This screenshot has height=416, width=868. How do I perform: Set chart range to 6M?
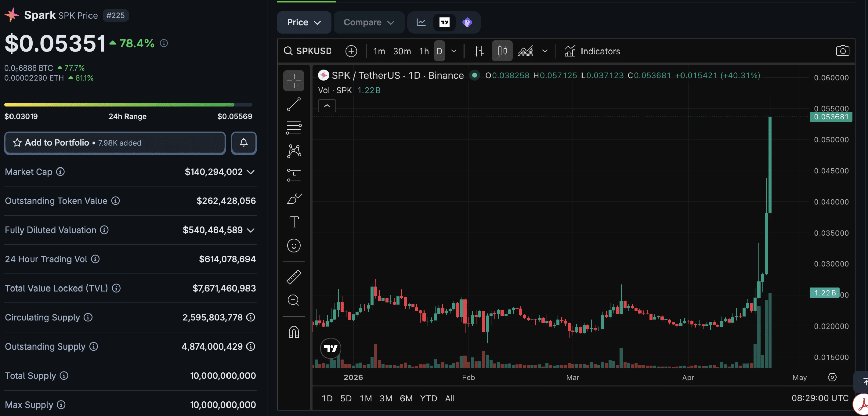point(406,398)
